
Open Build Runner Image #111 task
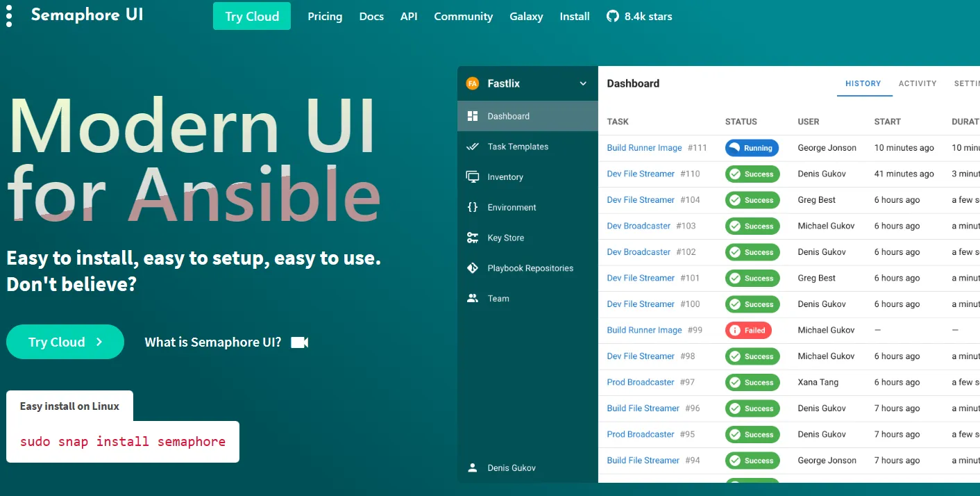click(x=644, y=148)
